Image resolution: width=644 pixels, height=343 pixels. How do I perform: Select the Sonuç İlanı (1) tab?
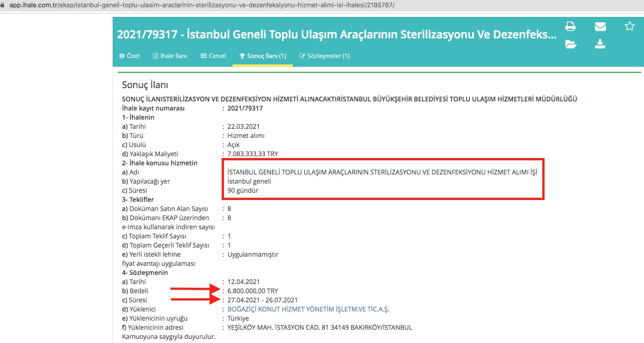pyautogui.click(x=263, y=56)
